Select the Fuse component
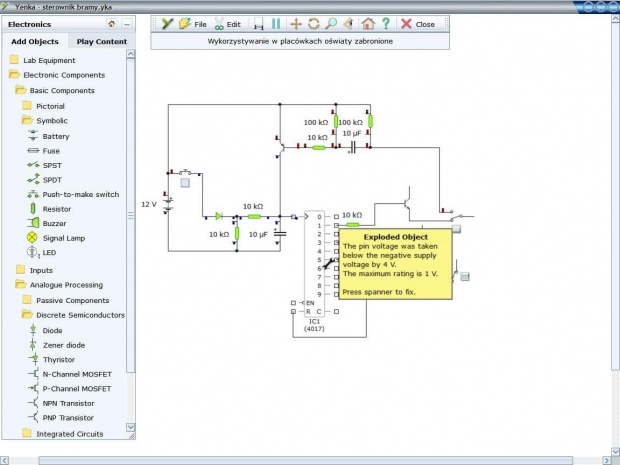Screen dimensions: 620x465 [43, 151]
